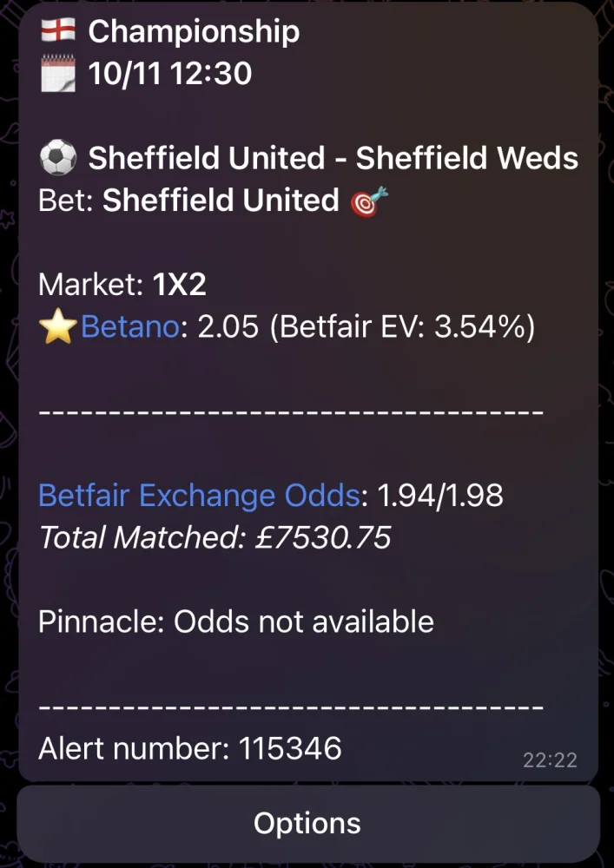Tap the England flag emoji
Viewport: 614px width, 868px height.
click(58, 32)
